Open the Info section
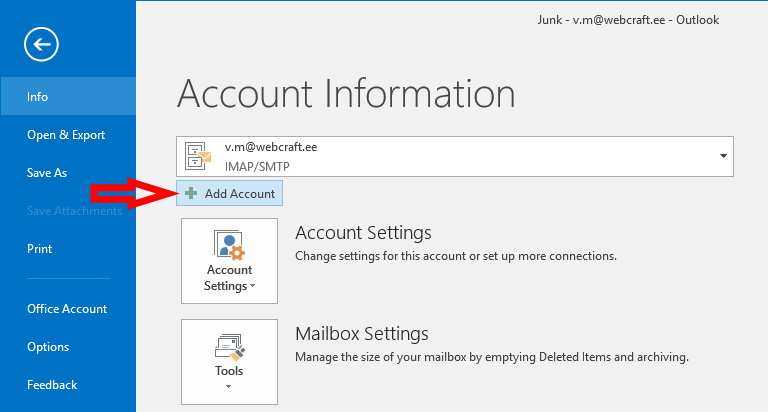This screenshot has width=768, height=412. click(68, 97)
